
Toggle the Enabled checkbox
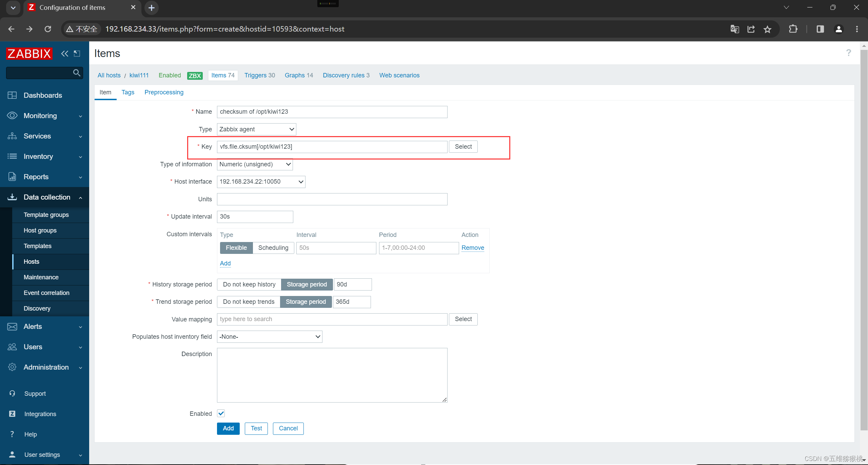pos(221,413)
